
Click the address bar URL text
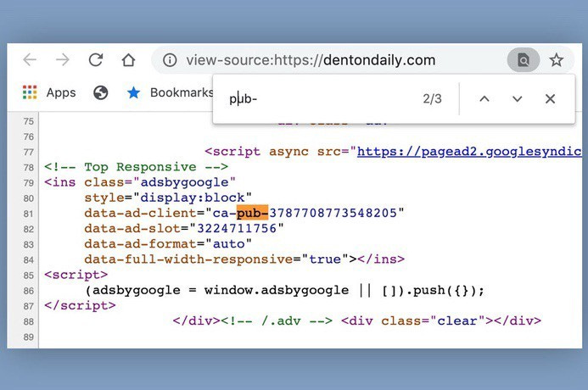[x=311, y=60]
